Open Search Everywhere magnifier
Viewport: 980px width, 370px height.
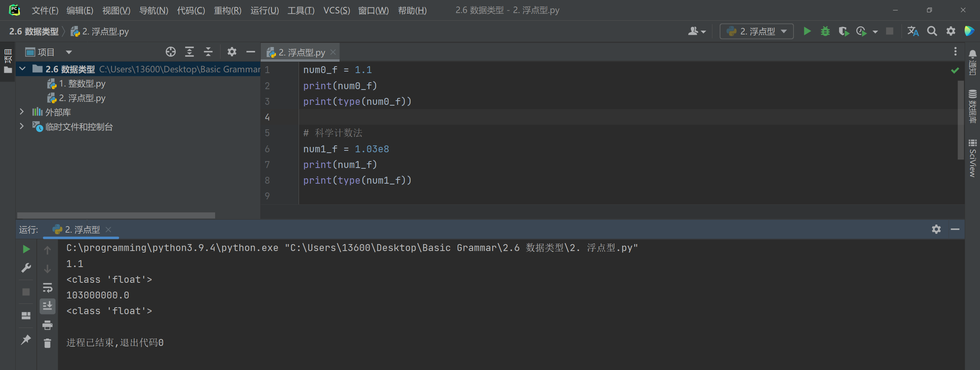coord(932,31)
